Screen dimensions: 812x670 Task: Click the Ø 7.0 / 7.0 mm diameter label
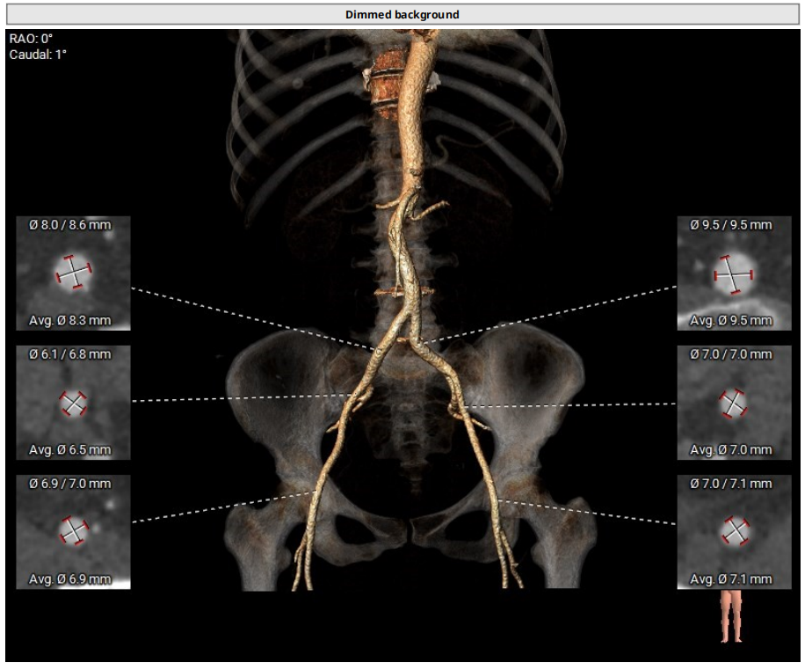(x=731, y=354)
